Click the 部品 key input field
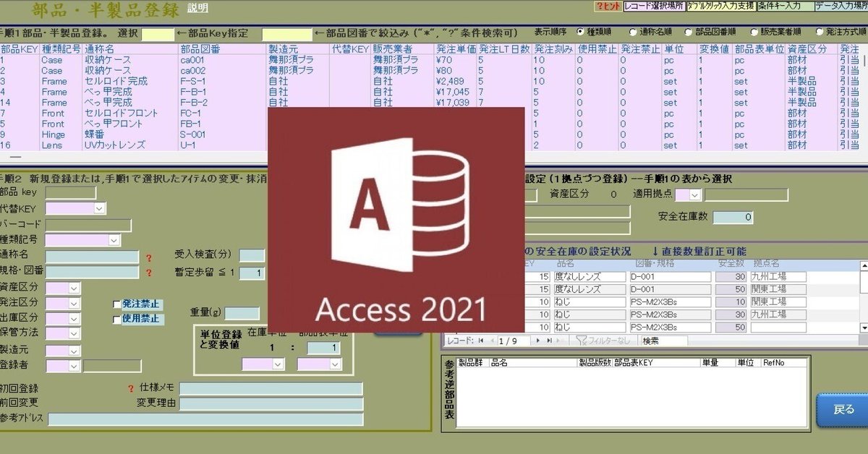The height and width of the screenshot is (454, 868). point(70,193)
